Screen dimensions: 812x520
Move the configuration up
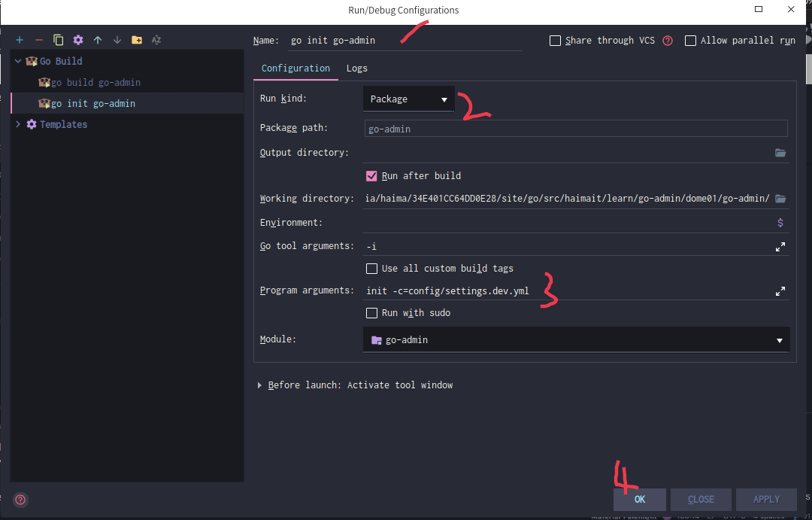[x=98, y=40]
